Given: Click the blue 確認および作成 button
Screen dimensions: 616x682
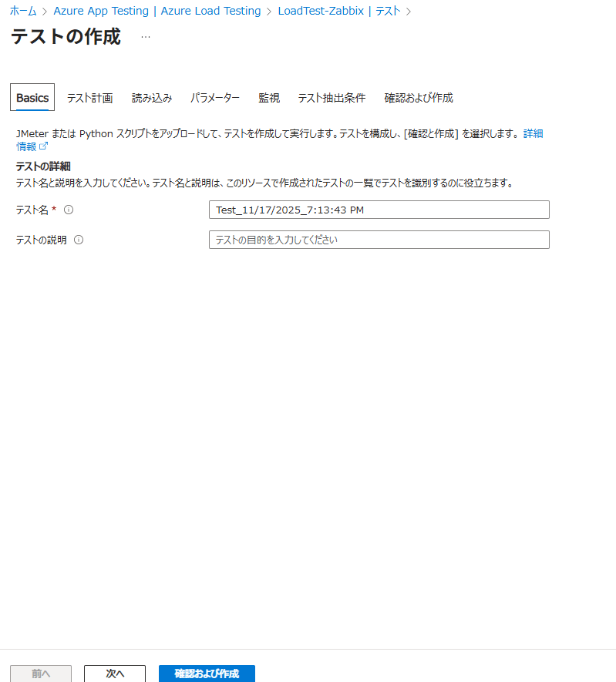Looking at the screenshot, I should [x=207, y=674].
